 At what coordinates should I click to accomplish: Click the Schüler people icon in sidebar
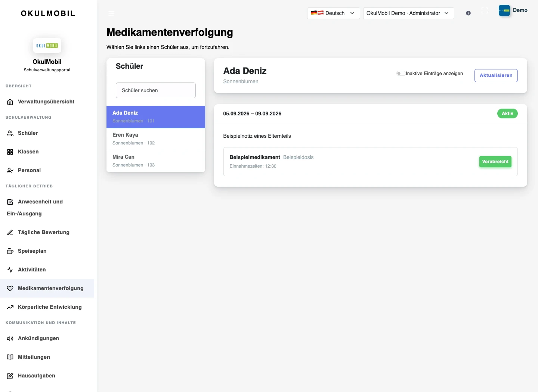pyautogui.click(x=10, y=133)
